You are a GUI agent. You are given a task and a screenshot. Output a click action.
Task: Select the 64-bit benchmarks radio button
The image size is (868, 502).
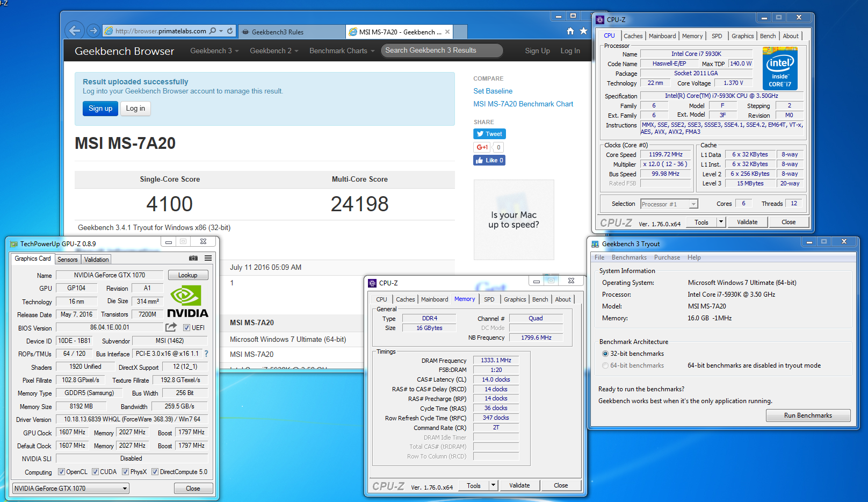[x=605, y=365]
